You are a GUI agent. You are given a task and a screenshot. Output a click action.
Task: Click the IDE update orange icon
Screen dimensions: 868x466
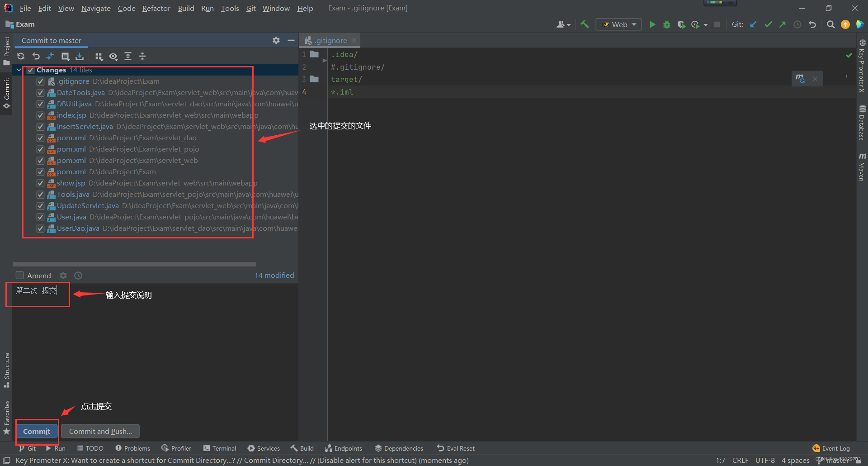[845, 24]
